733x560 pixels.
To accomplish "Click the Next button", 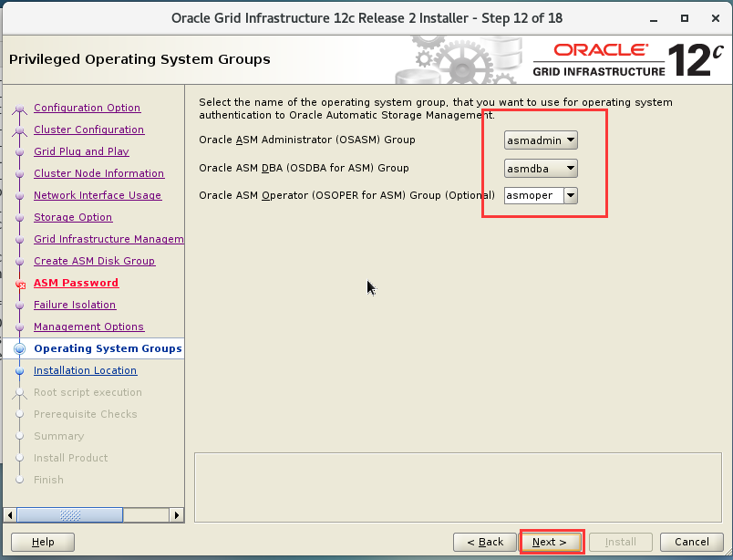I will click(x=550, y=542).
